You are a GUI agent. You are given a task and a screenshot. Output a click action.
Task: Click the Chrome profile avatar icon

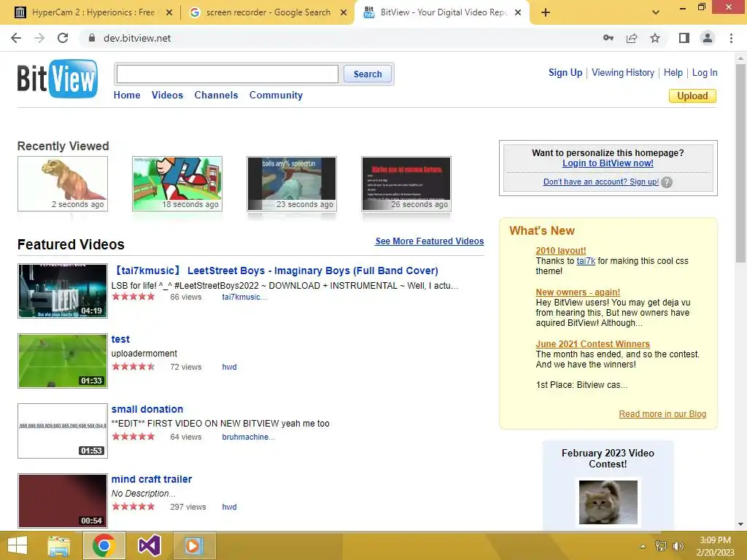[708, 38]
